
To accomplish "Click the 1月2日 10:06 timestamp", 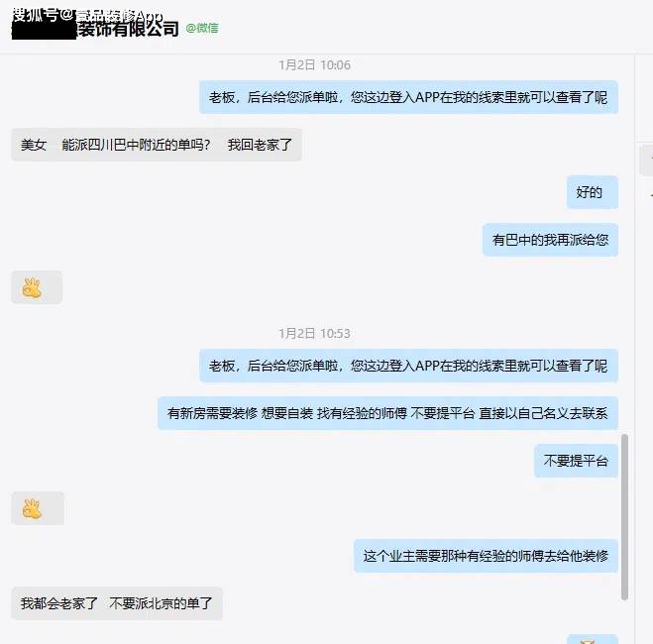I will [314, 65].
